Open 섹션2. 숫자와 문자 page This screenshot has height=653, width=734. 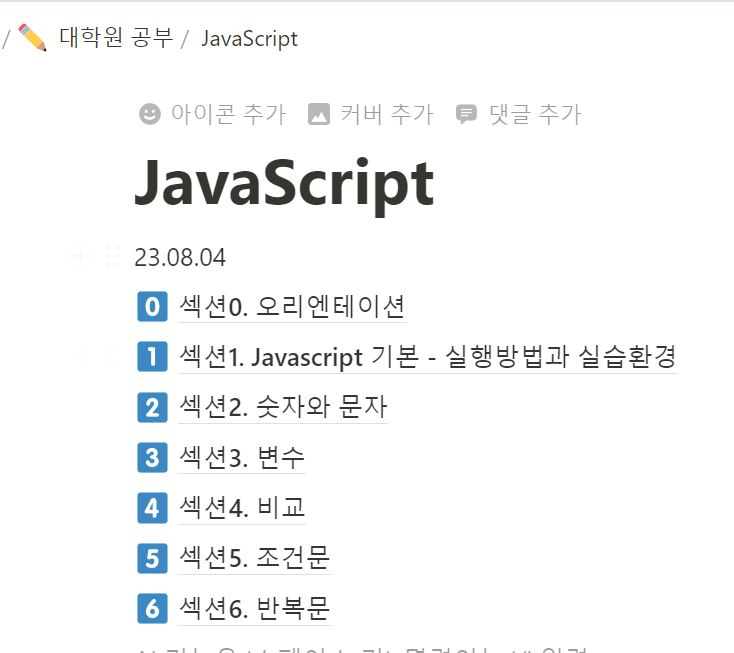283,407
